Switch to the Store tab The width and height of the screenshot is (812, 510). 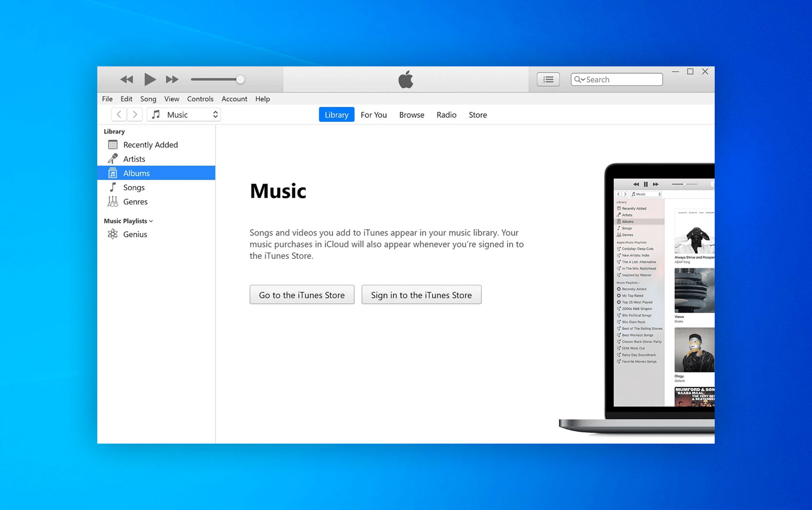[478, 115]
